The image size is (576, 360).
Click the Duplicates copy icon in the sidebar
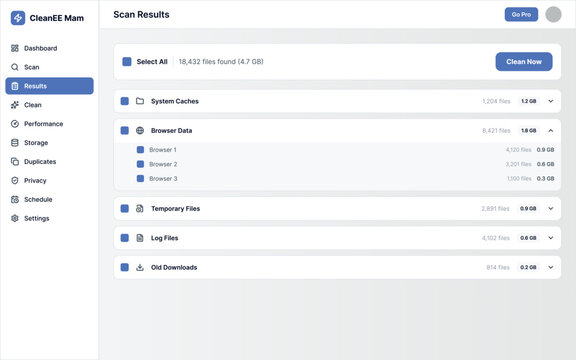(x=15, y=162)
